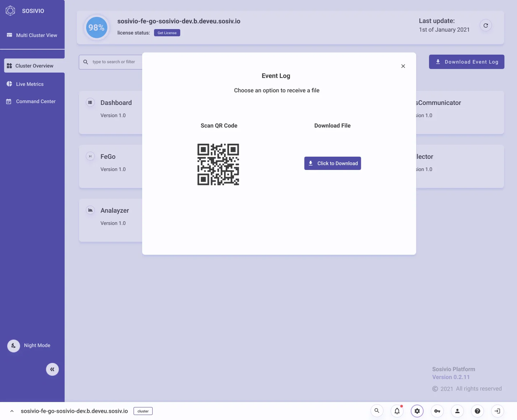The width and height of the screenshot is (517, 420).
Task: Focus the search or filter field
Action: click(x=111, y=62)
